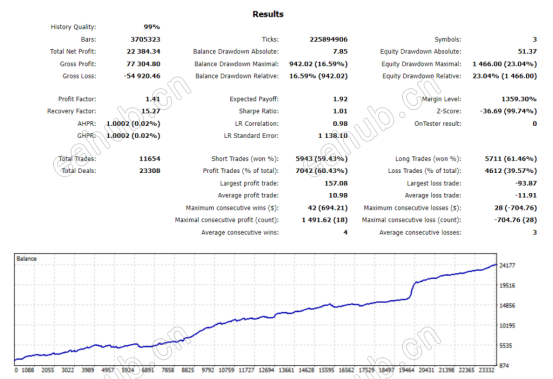Screen dimensions: 553x379
Task: Select the LR Correlation value 0.98
Action: point(340,123)
